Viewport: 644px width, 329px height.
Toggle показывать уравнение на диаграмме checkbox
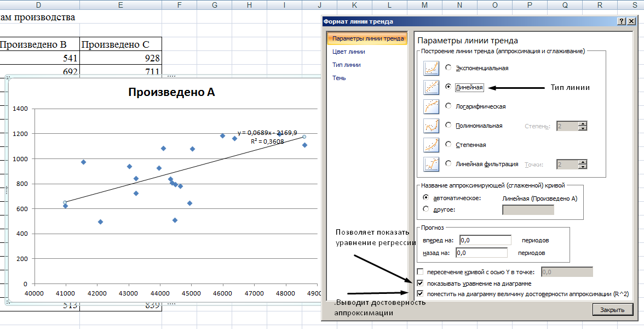click(x=420, y=283)
